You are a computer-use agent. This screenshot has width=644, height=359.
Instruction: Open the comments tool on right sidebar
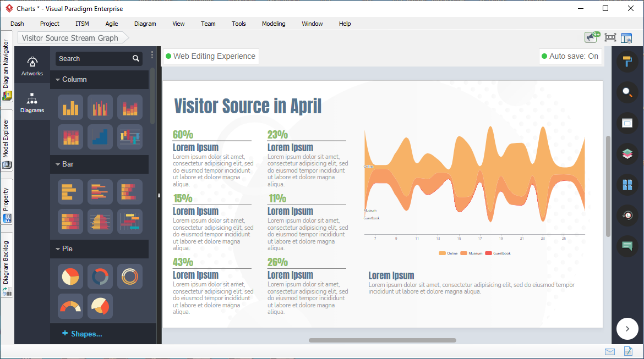tap(627, 246)
